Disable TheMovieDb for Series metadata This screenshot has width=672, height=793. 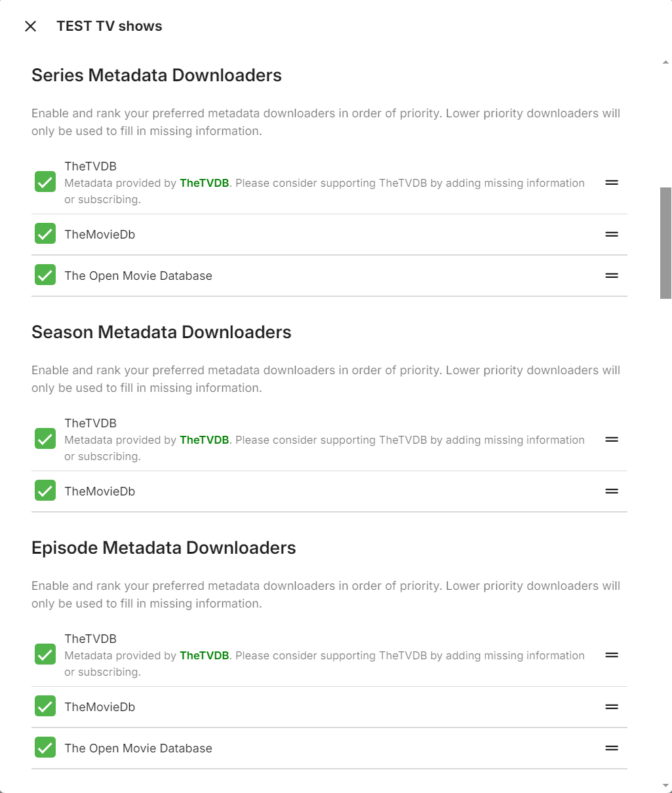point(45,233)
